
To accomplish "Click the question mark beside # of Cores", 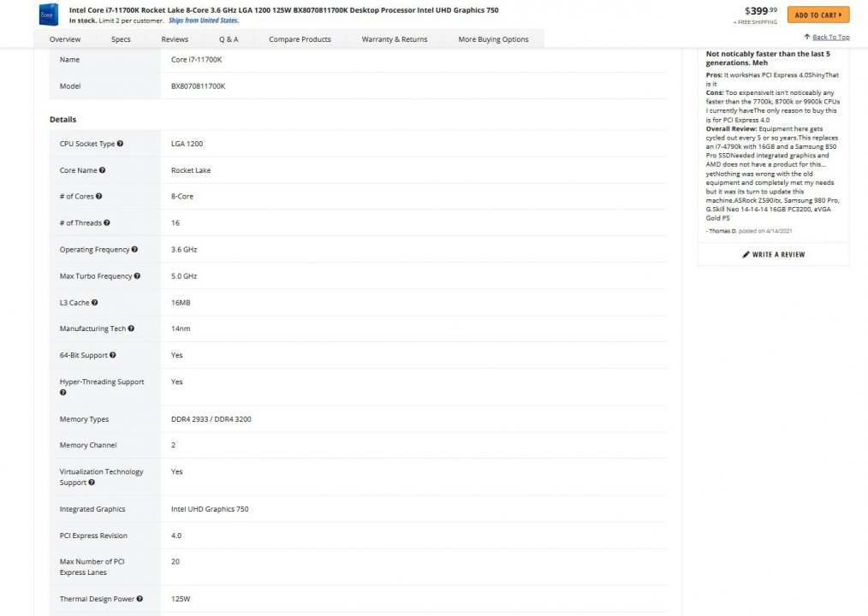I will coord(98,195).
